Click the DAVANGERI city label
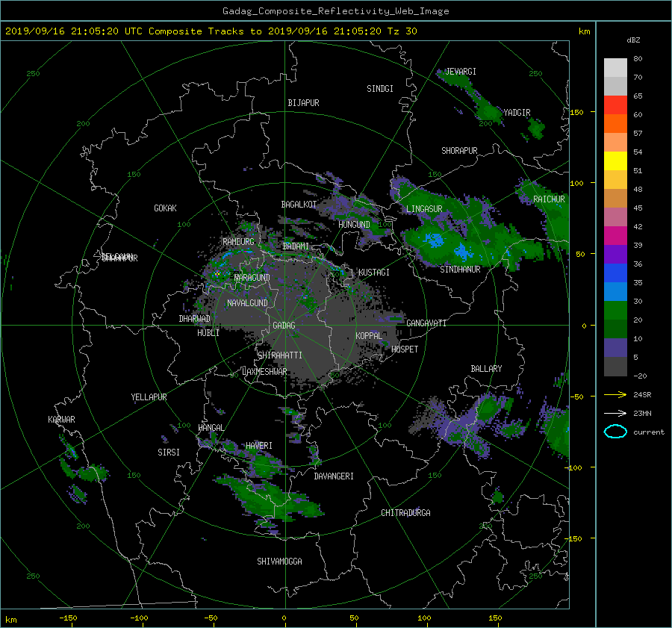 (x=334, y=476)
